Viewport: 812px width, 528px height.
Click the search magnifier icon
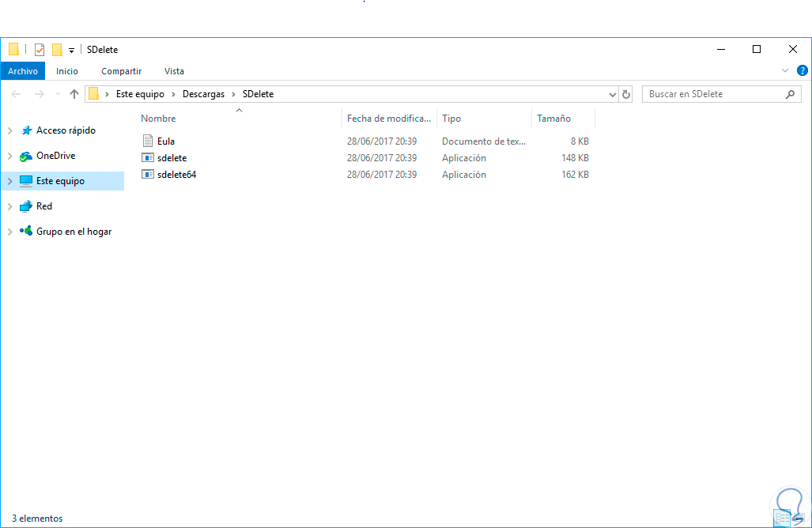coord(790,94)
